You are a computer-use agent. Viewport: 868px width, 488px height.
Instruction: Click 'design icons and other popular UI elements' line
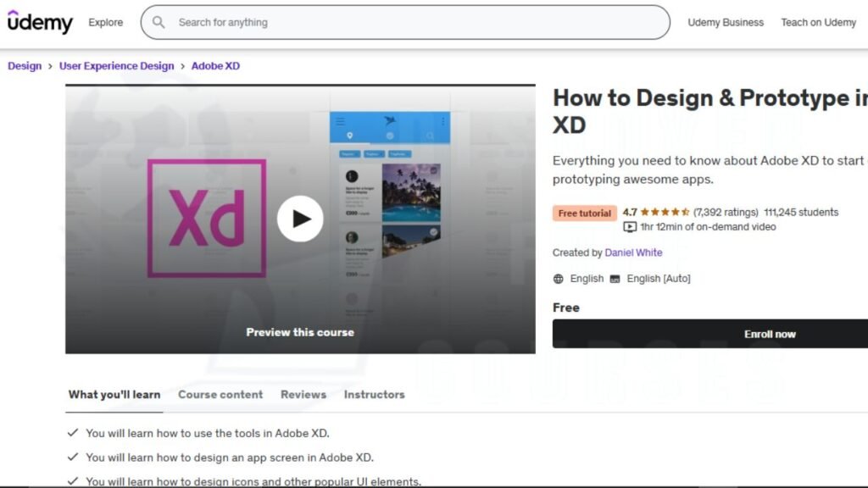tap(253, 481)
